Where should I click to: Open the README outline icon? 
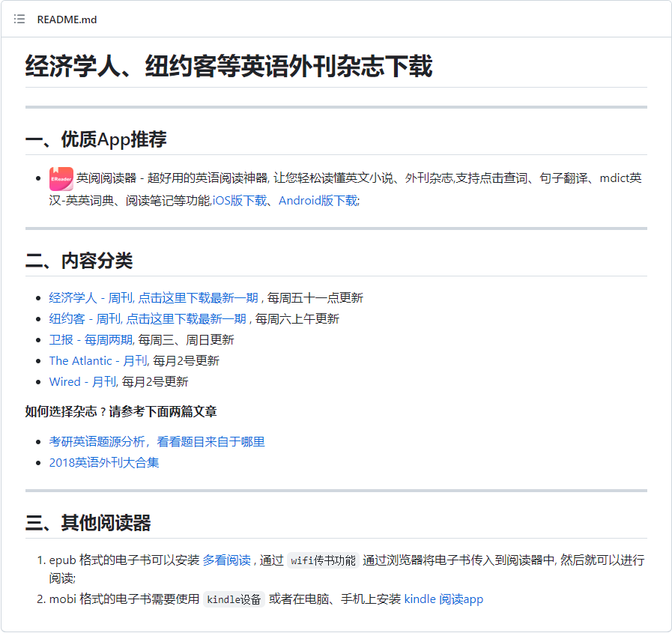click(x=19, y=19)
